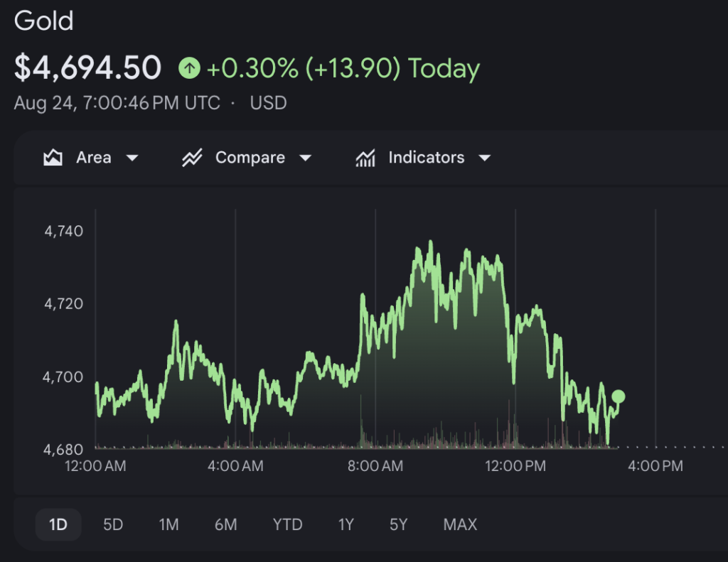Switch to the 1M range
728x562 pixels.
point(168,525)
